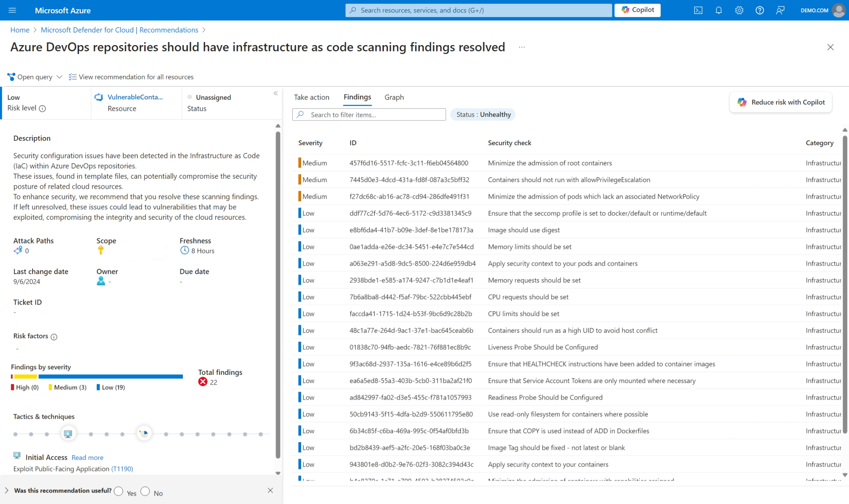Image resolution: width=849 pixels, height=504 pixels.
Task: Select the second highlighted tactic marker
Action: click(x=144, y=434)
